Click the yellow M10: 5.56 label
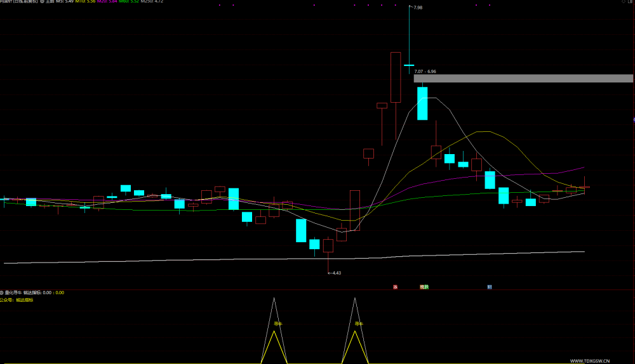 tap(86, 2)
